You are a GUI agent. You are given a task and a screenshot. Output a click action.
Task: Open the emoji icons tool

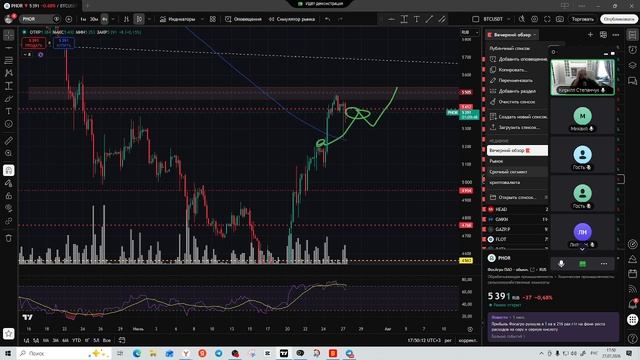click(x=9, y=124)
